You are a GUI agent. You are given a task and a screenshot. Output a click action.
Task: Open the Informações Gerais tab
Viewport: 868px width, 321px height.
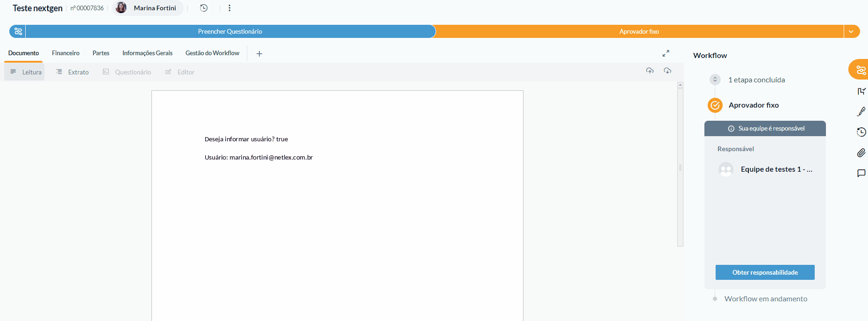pos(147,53)
